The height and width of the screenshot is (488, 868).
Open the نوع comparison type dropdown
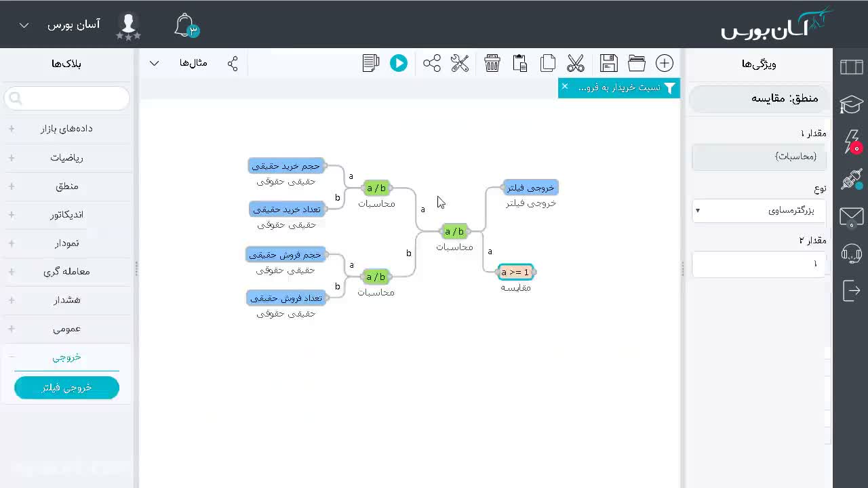759,210
